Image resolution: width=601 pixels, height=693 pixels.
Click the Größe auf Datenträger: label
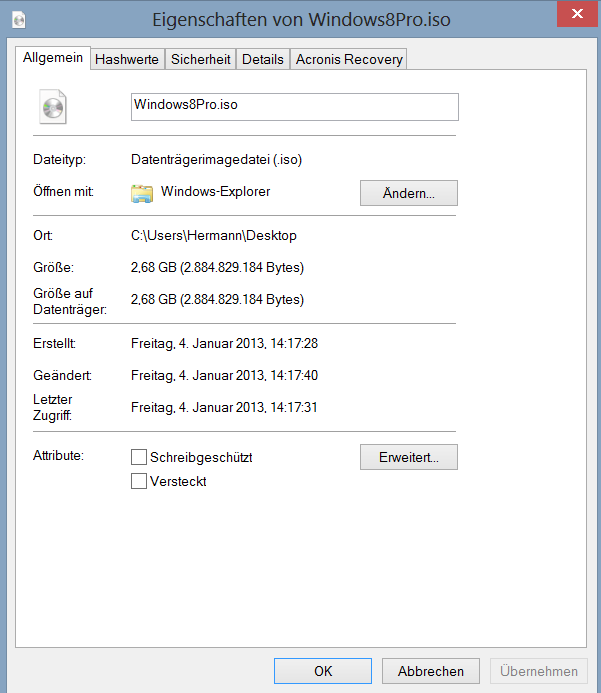point(70,301)
